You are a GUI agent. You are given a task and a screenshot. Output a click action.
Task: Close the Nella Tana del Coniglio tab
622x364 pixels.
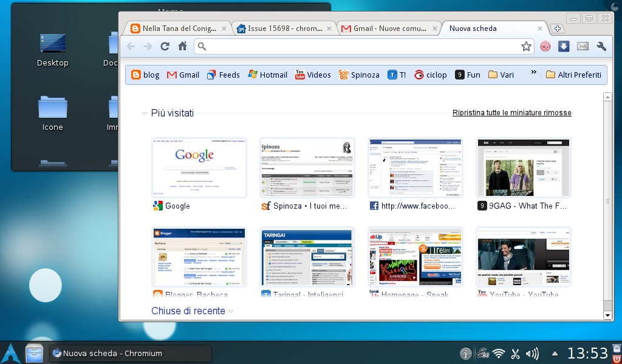(224, 29)
